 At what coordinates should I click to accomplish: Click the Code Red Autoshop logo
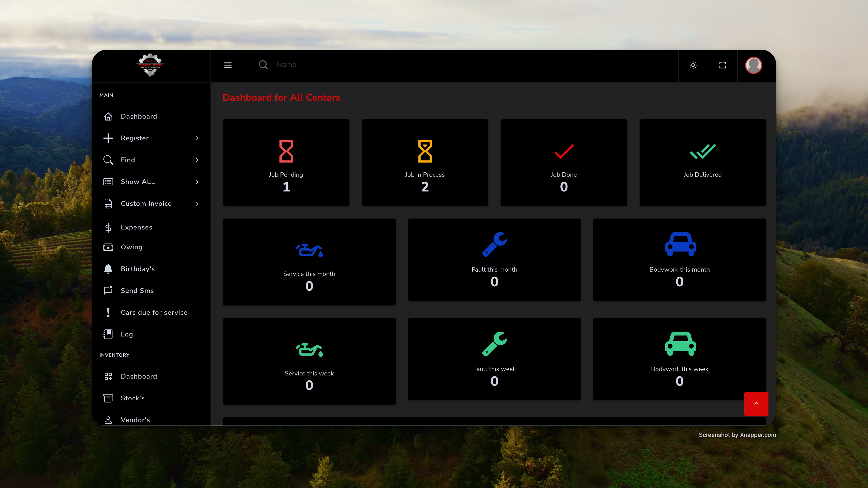[150, 65]
